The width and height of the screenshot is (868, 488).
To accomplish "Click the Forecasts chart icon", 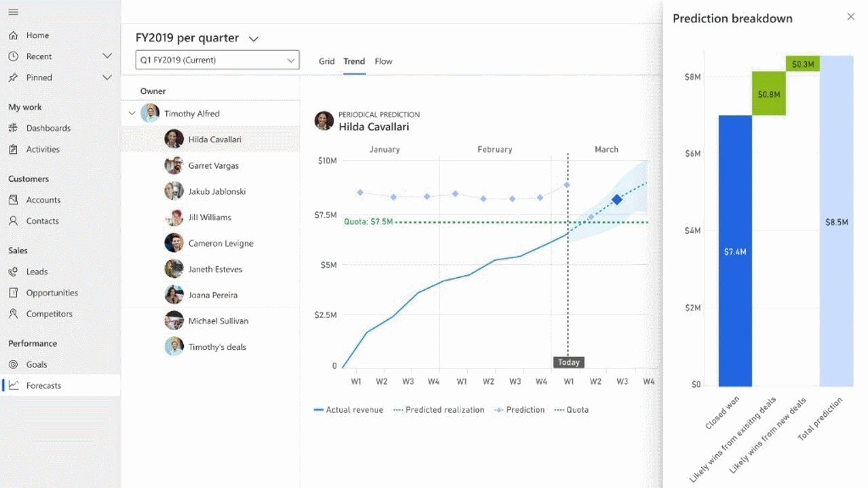I will (13, 386).
